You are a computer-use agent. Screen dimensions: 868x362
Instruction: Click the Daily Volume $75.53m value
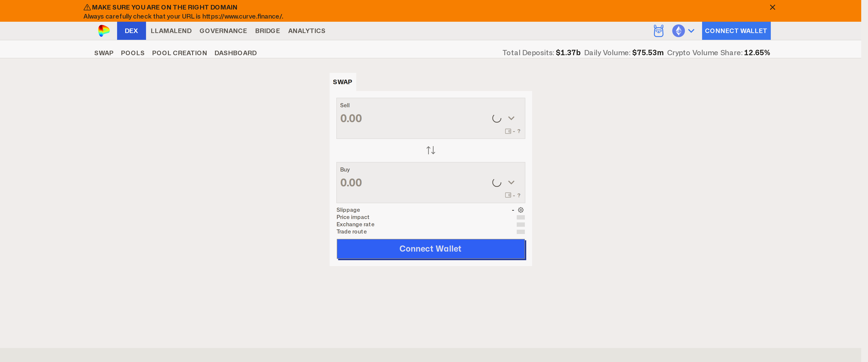point(648,53)
